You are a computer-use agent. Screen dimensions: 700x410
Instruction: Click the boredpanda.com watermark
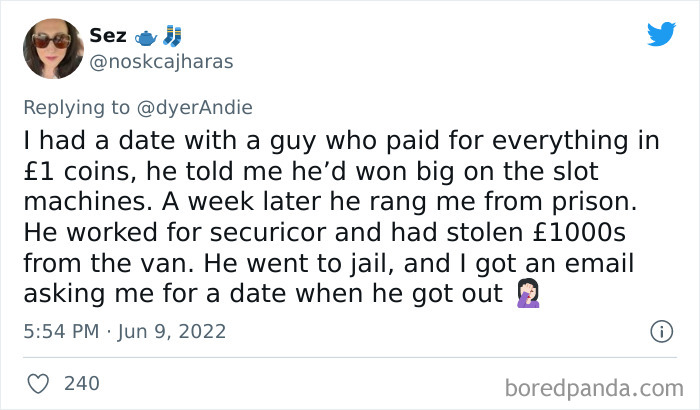pyautogui.click(x=594, y=388)
